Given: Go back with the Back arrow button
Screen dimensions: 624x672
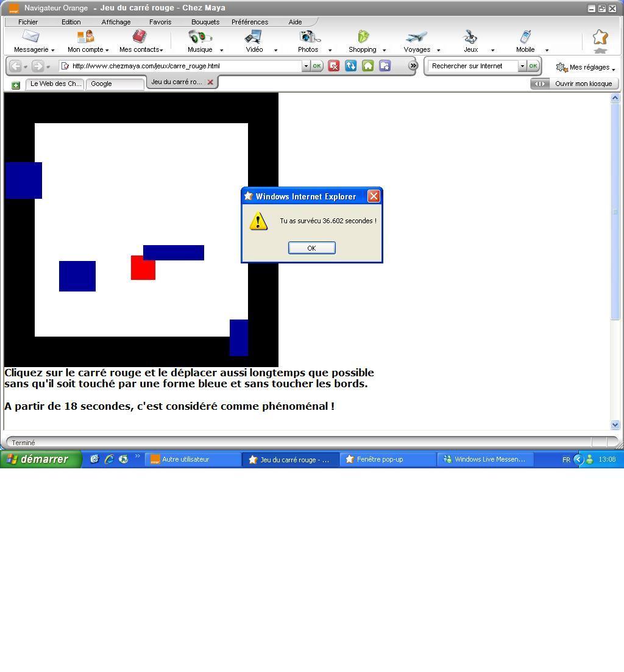Looking at the screenshot, I should click(x=15, y=66).
